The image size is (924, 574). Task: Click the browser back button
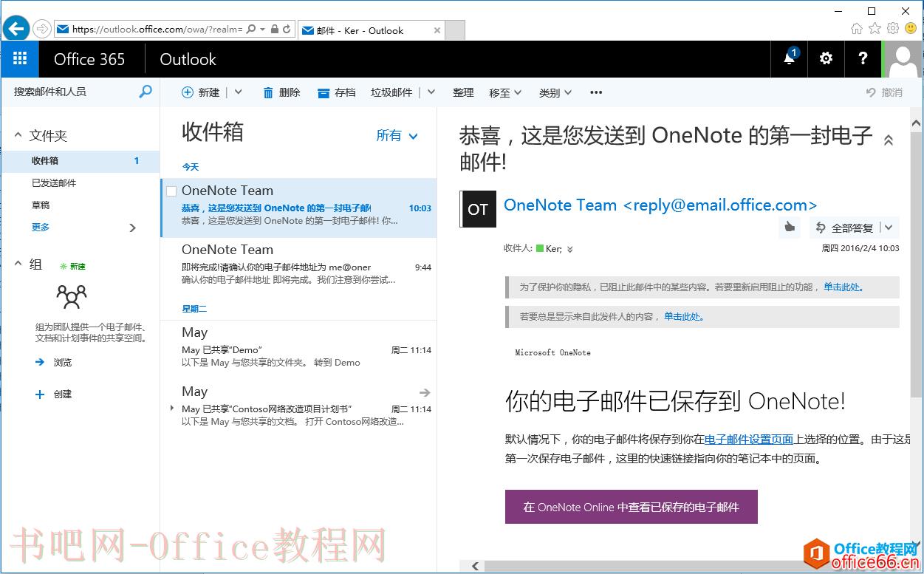click(16, 29)
